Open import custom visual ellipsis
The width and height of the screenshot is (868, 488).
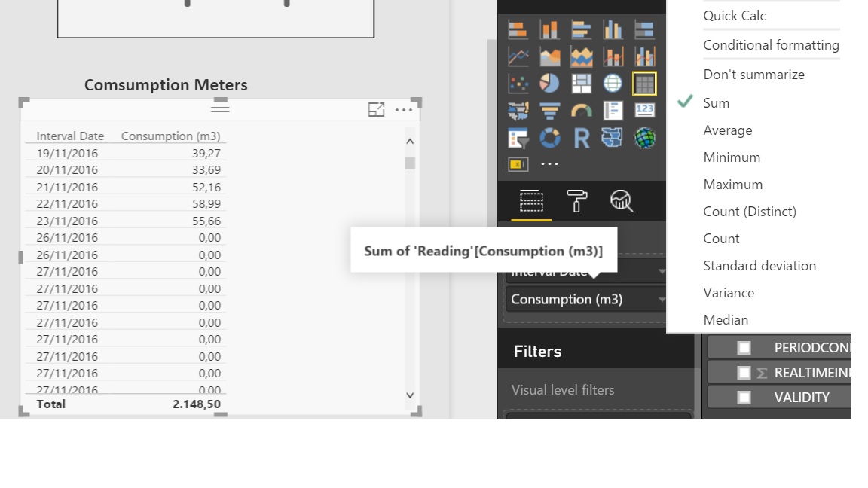click(x=549, y=164)
